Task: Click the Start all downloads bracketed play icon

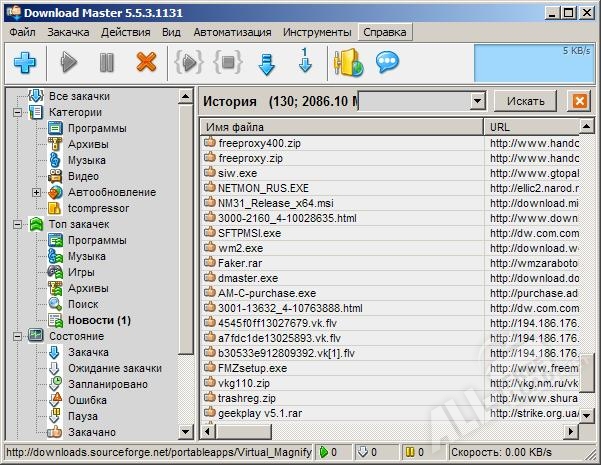Action: click(188, 63)
